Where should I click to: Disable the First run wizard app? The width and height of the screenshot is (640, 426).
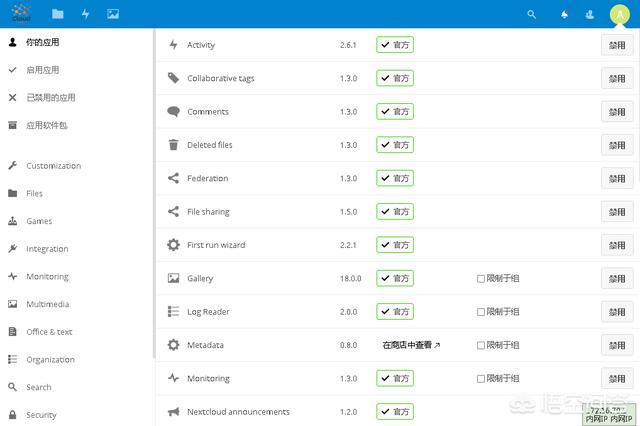pos(617,246)
